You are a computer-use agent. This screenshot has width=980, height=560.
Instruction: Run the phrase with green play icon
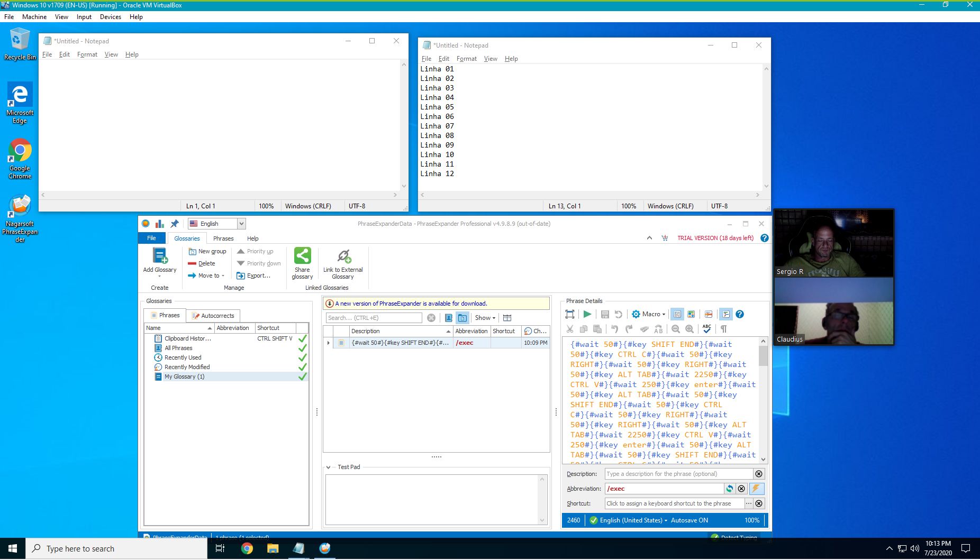pyautogui.click(x=587, y=314)
